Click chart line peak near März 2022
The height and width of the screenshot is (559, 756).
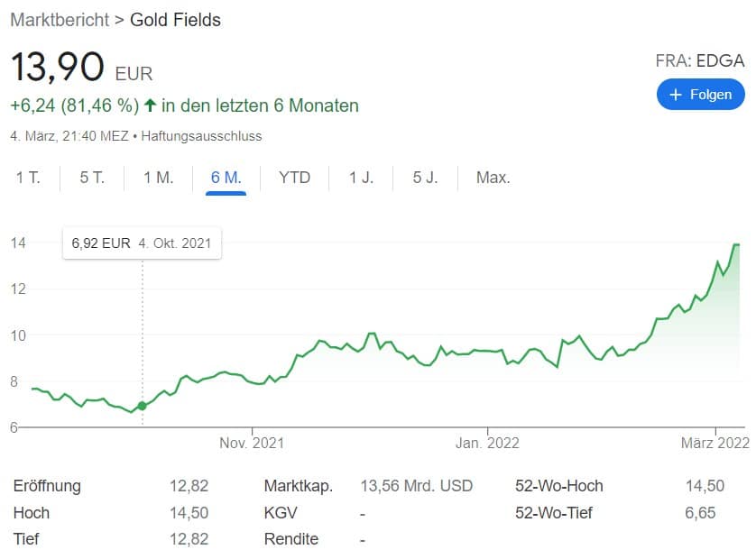pyautogui.click(x=736, y=244)
